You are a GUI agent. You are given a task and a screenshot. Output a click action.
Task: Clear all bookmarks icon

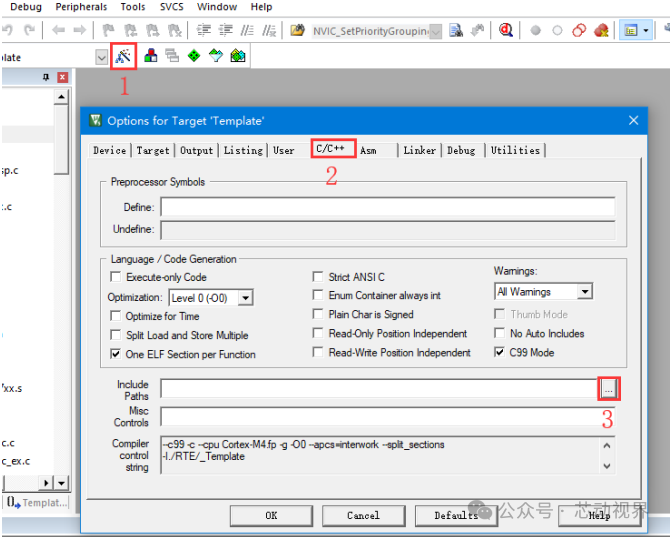coord(174,30)
